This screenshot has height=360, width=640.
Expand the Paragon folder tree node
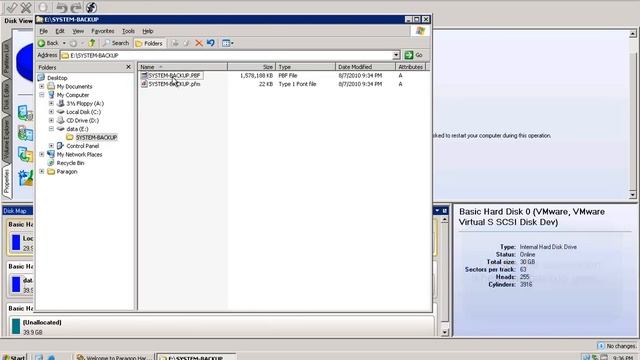coord(42,171)
